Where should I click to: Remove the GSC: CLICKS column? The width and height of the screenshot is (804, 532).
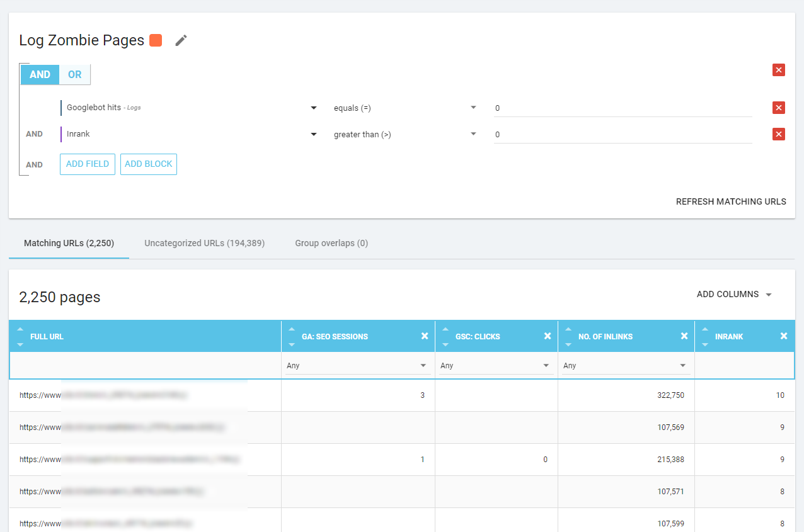click(x=547, y=336)
